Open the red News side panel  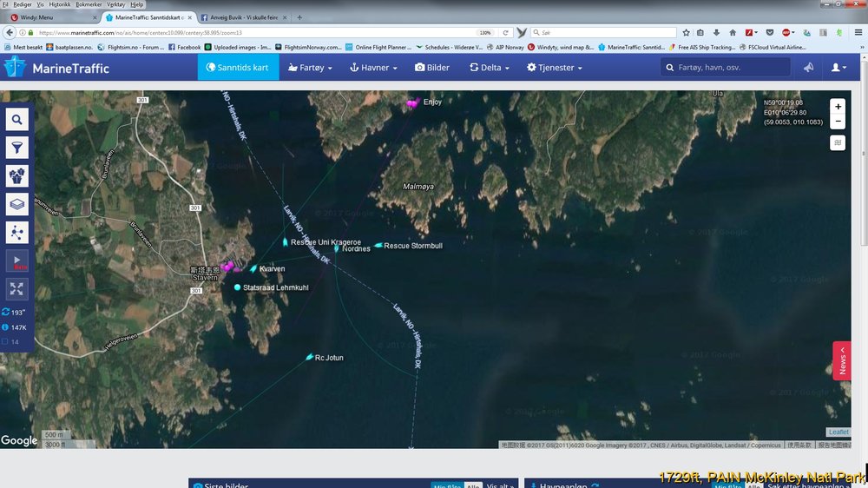[x=842, y=360]
